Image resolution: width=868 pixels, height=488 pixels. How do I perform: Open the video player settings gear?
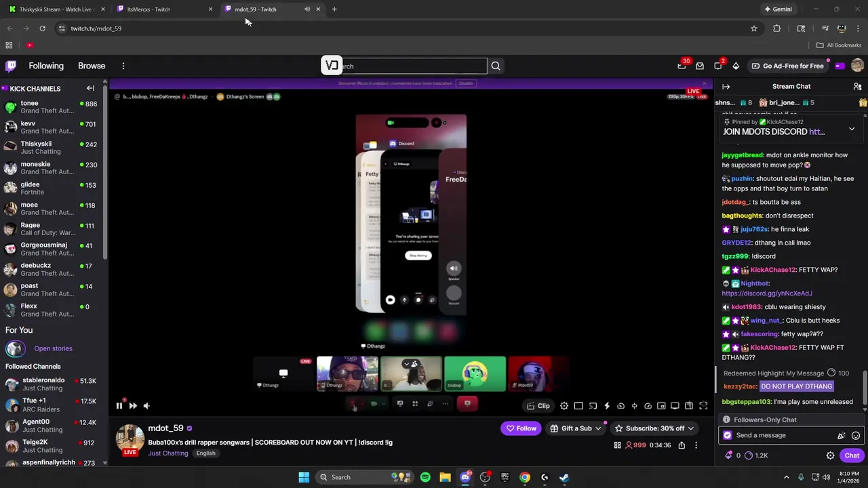pyautogui.click(x=564, y=405)
